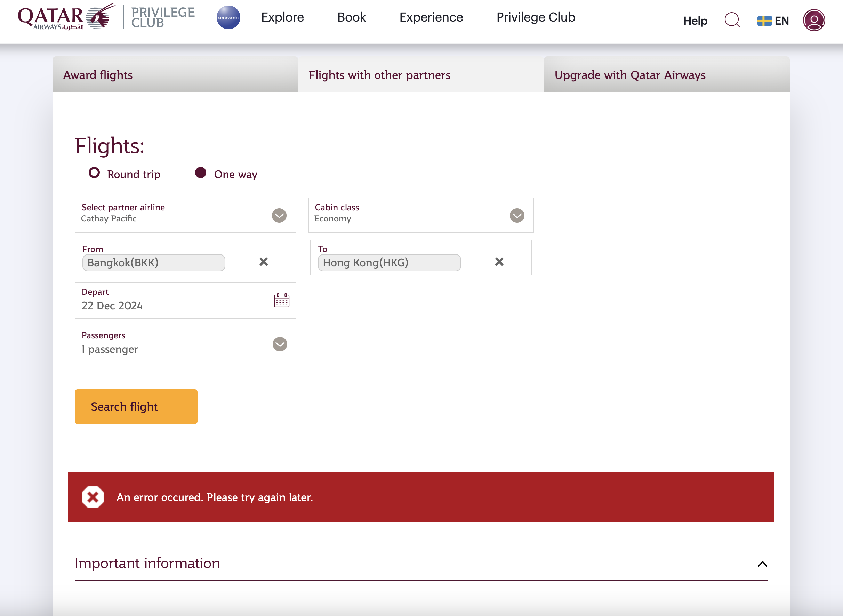Viewport: 843px width, 616px height.
Task: Select the Round trip radio button
Action: [x=95, y=173]
